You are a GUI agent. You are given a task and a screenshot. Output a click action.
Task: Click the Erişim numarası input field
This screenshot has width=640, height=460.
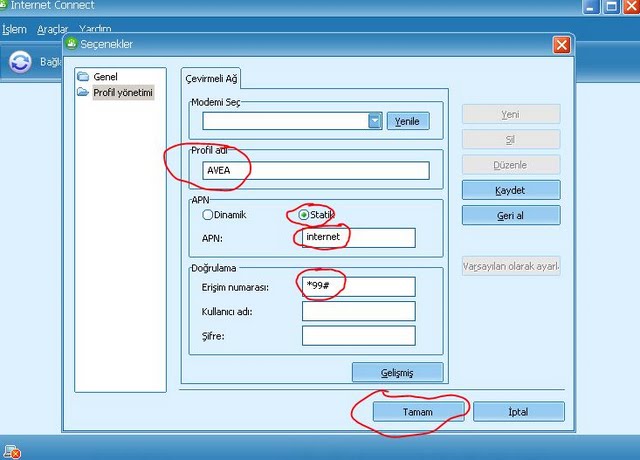[x=358, y=287]
